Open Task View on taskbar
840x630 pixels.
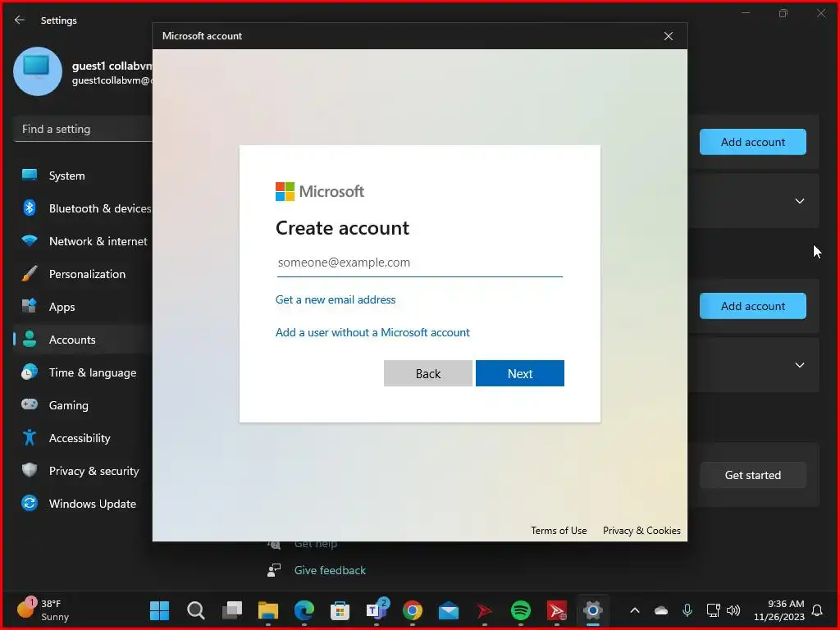[x=232, y=610]
